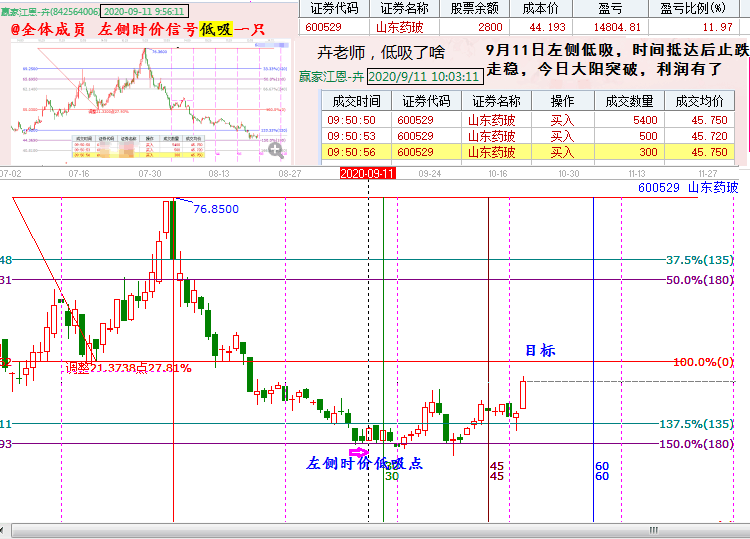Click the 07-30 date on the time axis
The width and height of the screenshot is (750, 539).
click(x=150, y=173)
